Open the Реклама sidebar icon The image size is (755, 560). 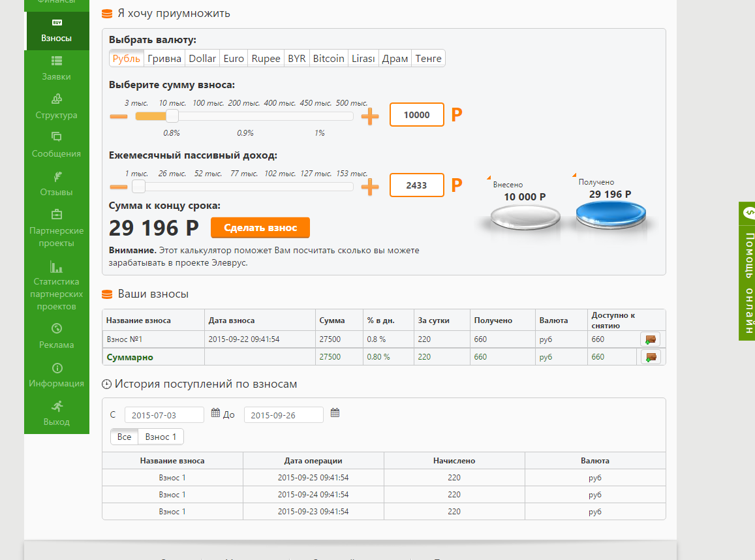(x=57, y=328)
